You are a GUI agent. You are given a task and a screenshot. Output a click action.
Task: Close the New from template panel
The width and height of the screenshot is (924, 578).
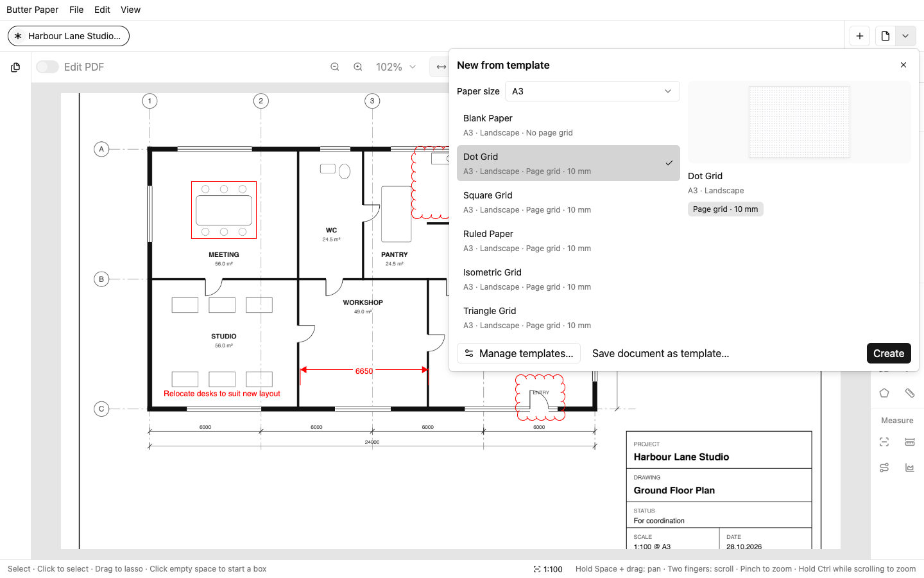[x=903, y=65]
